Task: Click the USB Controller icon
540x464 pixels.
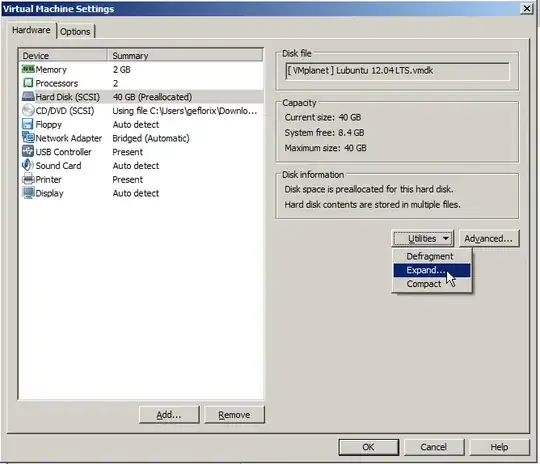Action: pyautogui.click(x=28, y=152)
